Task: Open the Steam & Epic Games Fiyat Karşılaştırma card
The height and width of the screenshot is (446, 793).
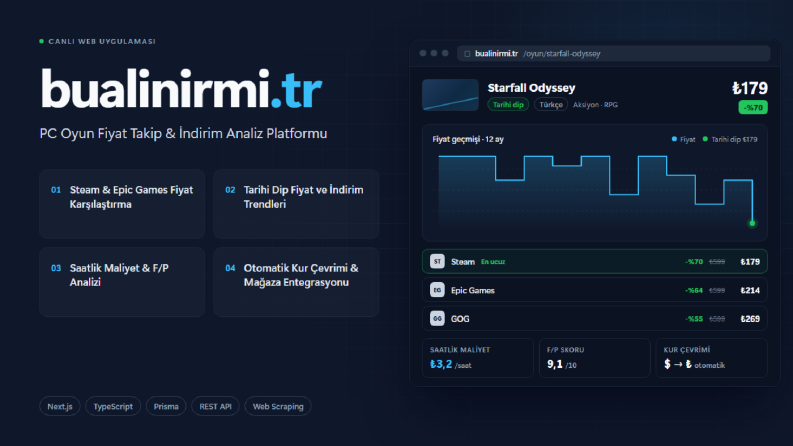Action: (x=122, y=204)
